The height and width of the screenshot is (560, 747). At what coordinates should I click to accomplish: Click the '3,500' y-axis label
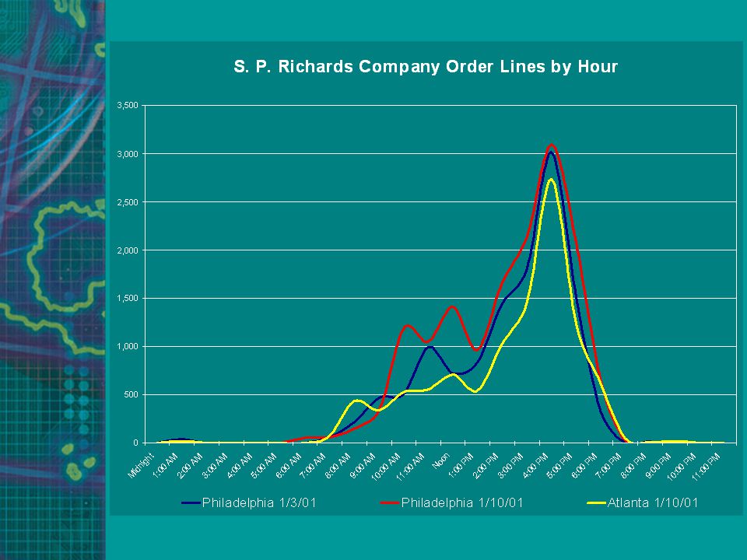point(128,105)
